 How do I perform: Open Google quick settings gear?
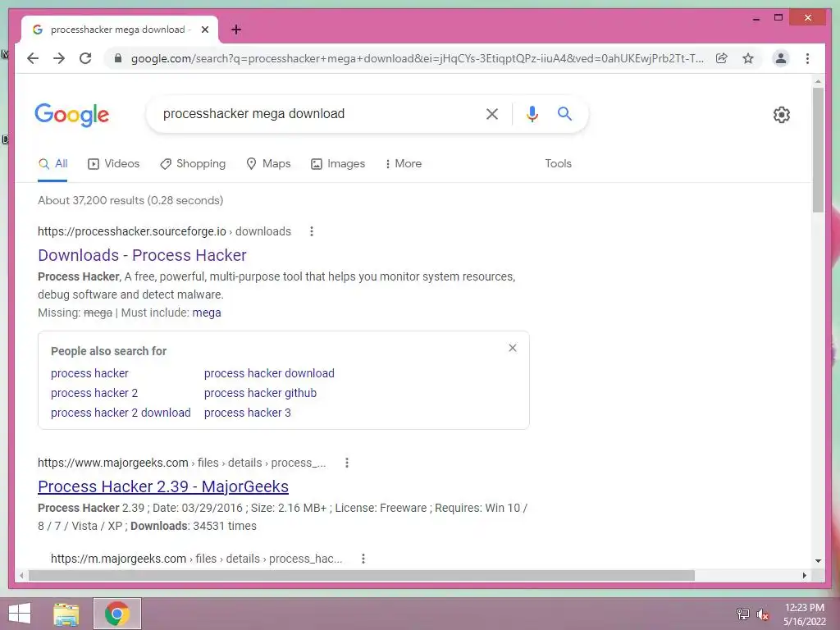point(782,115)
